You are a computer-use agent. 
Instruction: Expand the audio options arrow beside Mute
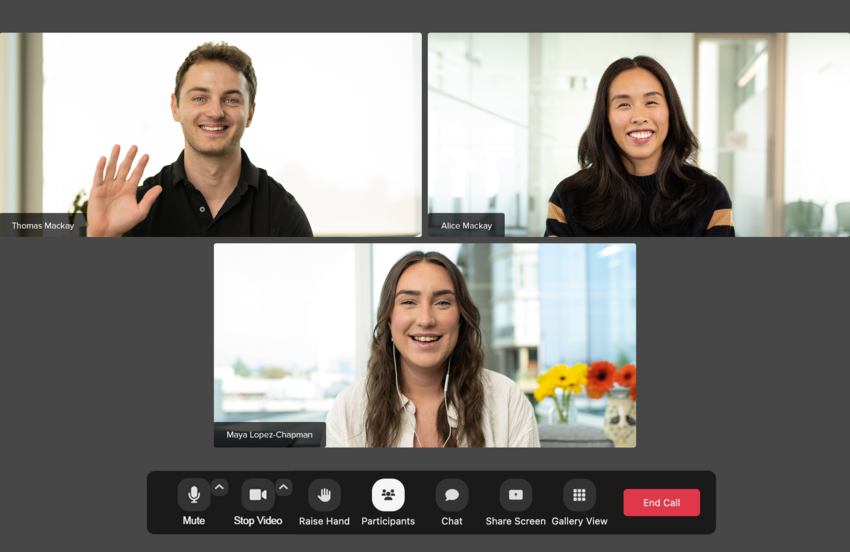(x=220, y=487)
